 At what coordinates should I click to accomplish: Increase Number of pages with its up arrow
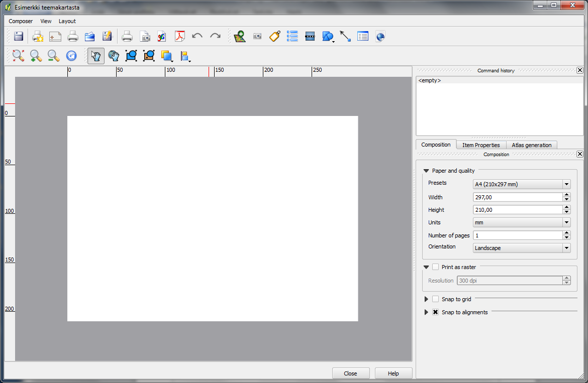coord(566,233)
